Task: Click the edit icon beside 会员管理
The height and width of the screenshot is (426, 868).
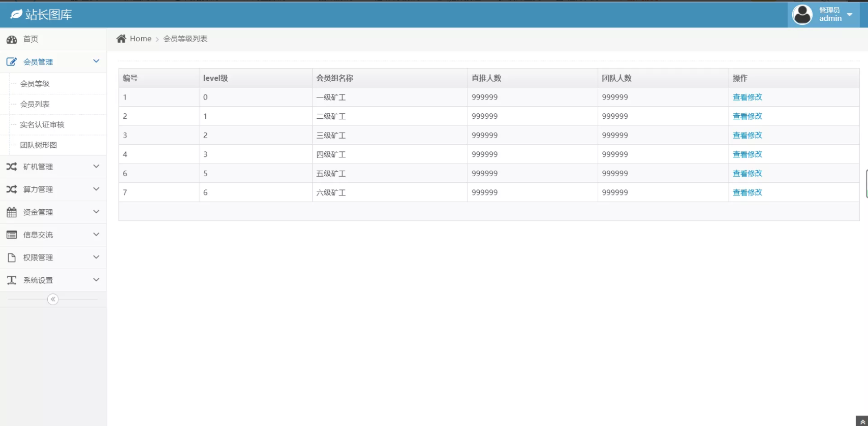Action: (12, 62)
